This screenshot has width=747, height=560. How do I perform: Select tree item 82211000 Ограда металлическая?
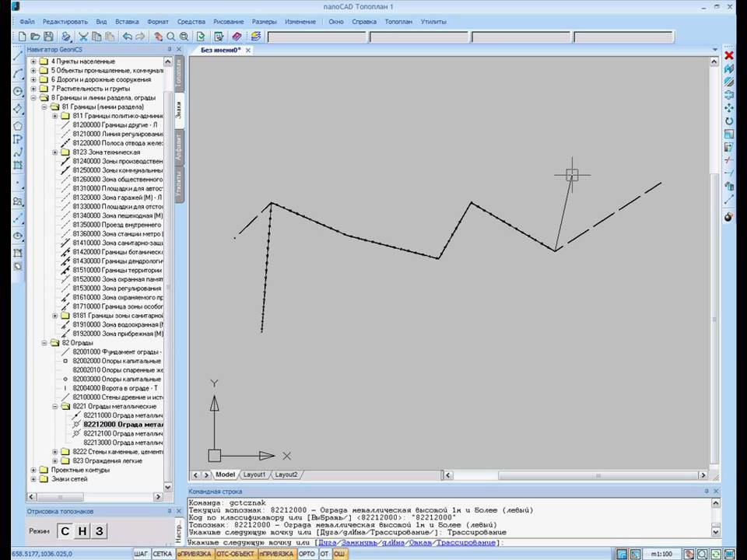(x=123, y=415)
